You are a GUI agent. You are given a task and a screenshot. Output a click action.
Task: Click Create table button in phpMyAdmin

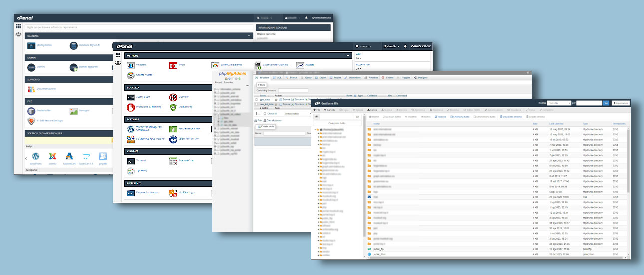[x=265, y=126]
